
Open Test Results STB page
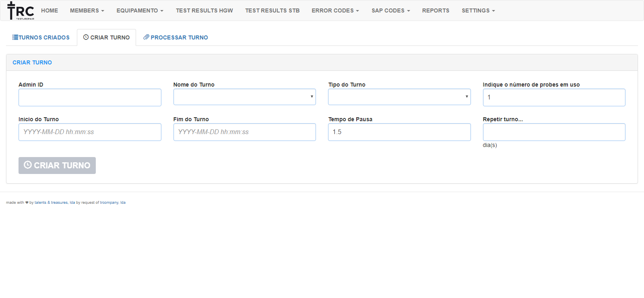click(272, 10)
